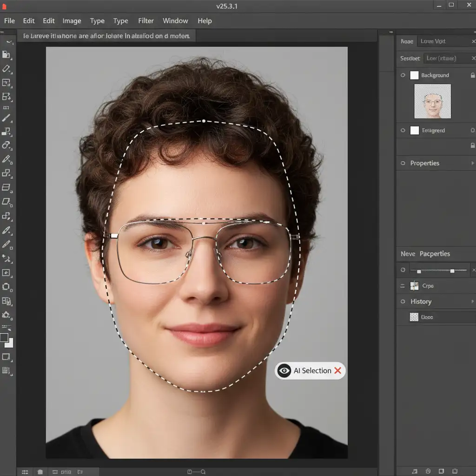
Task: Select the lasso tool in left toolbar
Action: point(6,145)
